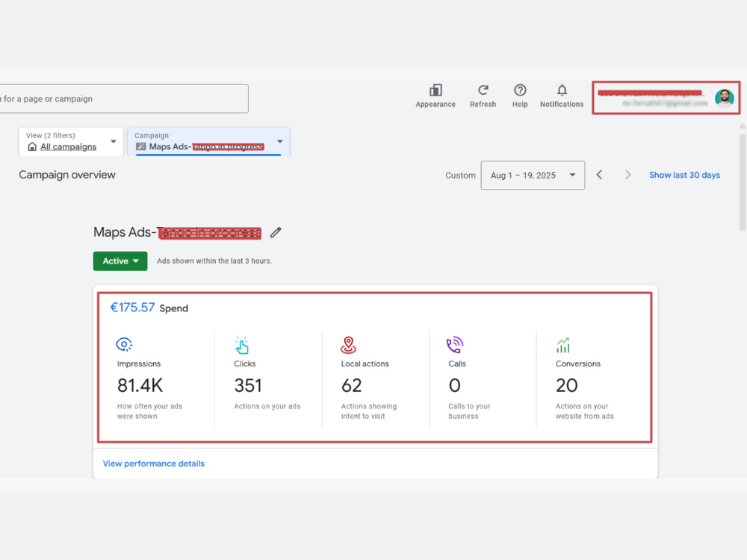
Task: Open the Active status dropdown
Action: pos(120,261)
